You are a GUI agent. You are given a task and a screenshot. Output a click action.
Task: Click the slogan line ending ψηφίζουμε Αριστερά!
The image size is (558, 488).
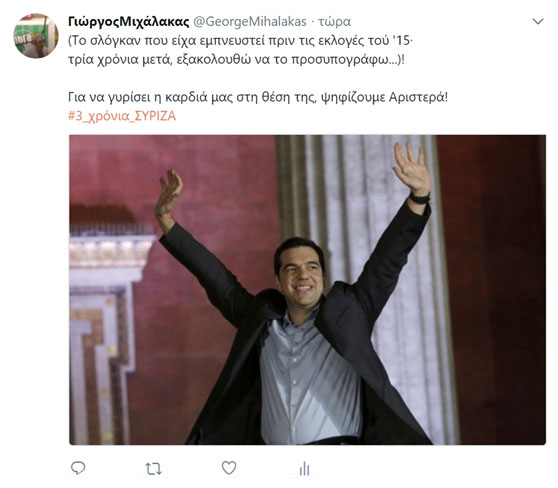tap(258, 97)
